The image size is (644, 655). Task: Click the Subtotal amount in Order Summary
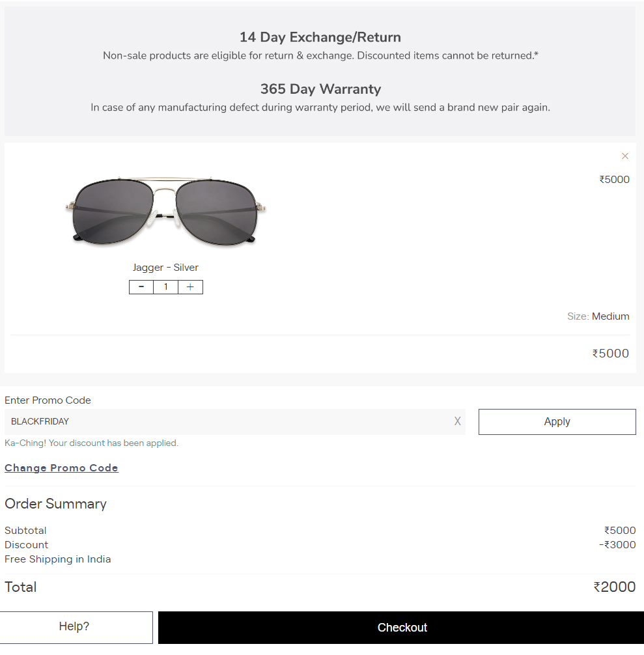(x=619, y=530)
